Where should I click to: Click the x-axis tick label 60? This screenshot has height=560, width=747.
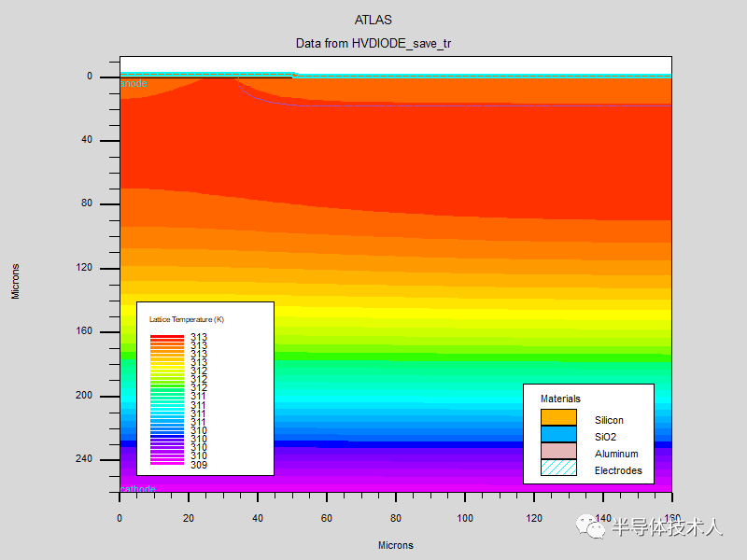click(326, 518)
